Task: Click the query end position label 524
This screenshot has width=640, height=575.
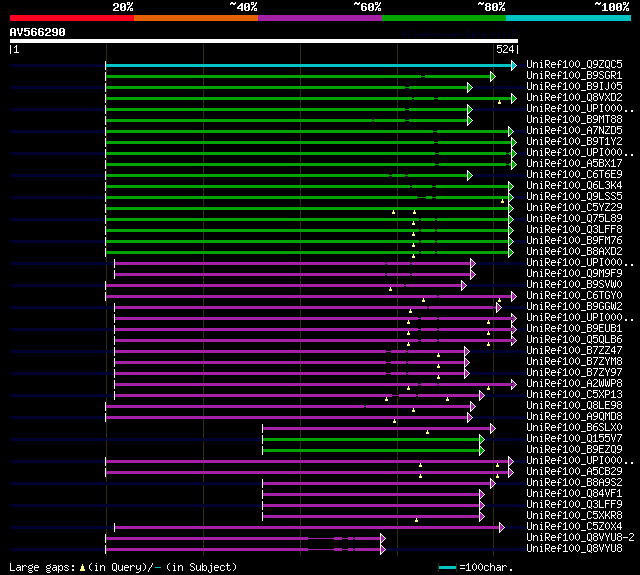Action: (x=505, y=49)
